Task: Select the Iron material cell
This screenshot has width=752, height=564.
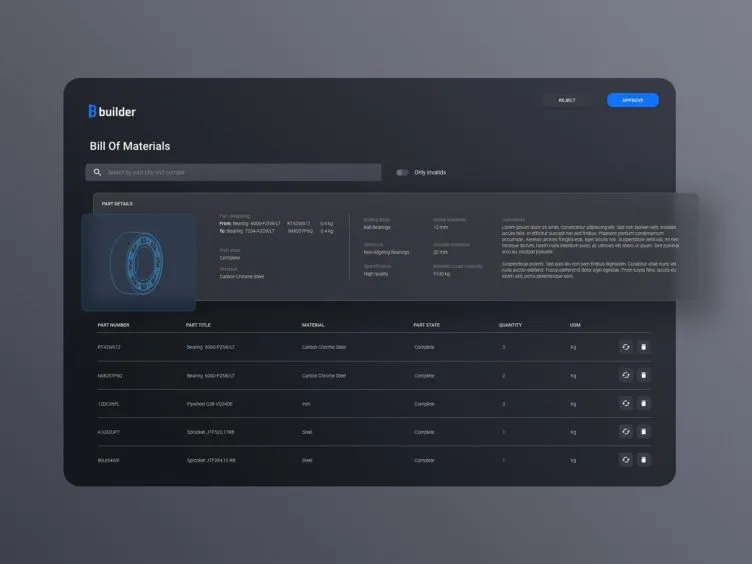Action: (306, 404)
